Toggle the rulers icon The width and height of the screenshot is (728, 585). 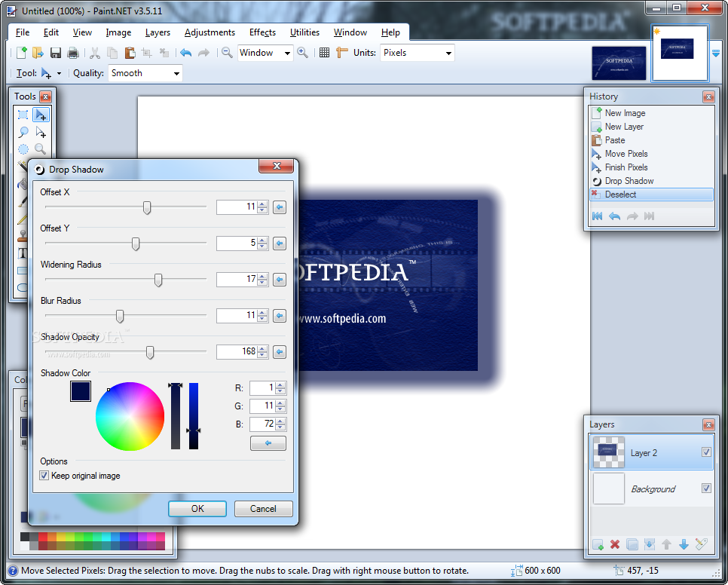point(341,53)
